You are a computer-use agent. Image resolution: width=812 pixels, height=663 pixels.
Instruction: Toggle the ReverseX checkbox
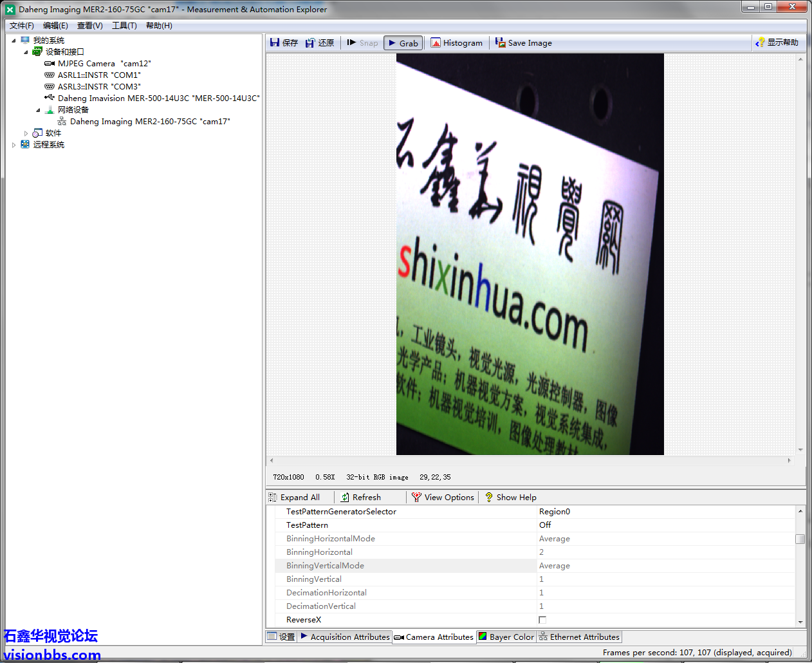542,620
